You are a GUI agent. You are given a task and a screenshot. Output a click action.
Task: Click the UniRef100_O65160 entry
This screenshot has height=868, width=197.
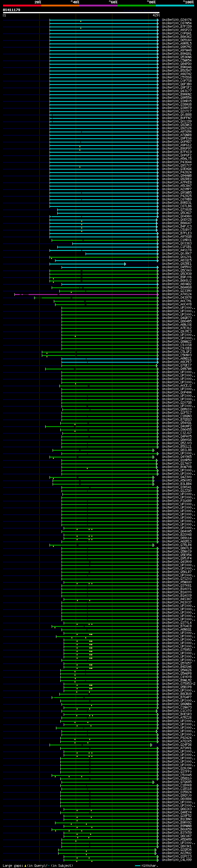(x=176, y=40)
